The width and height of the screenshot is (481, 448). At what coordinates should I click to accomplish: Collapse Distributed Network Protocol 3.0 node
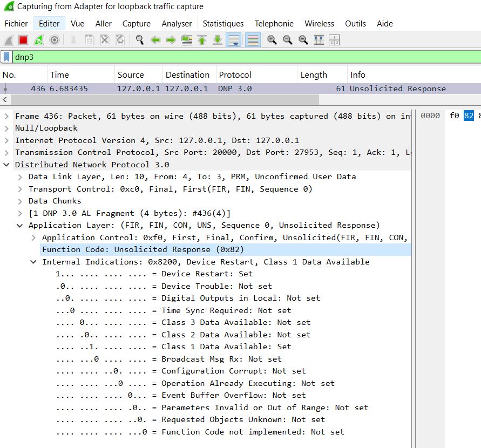coord(6,165)
